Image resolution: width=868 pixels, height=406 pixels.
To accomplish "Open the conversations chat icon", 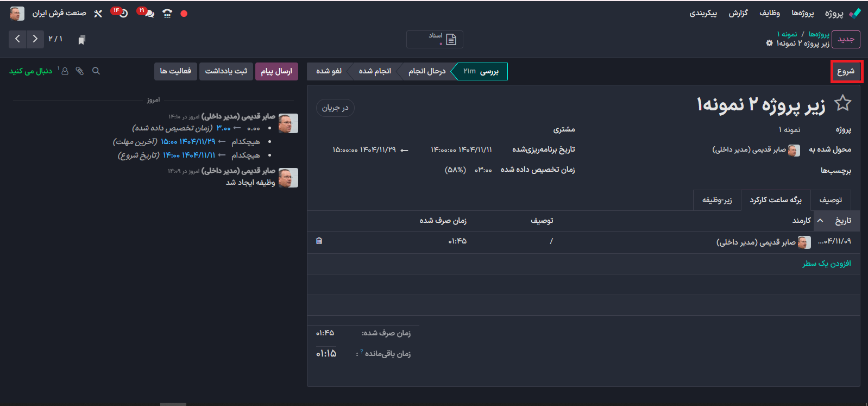I will point(149,14).
